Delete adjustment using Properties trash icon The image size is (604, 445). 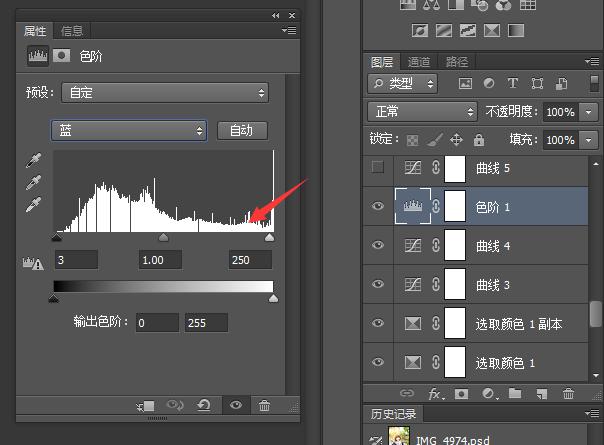(x=264, y=405)
